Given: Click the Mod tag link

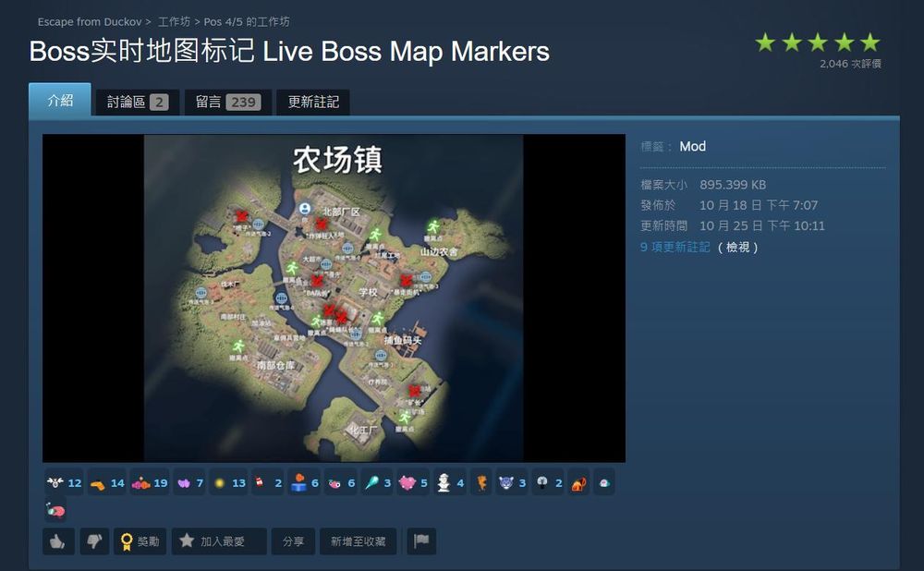Looking at the screenshot, I should [692, 146].
